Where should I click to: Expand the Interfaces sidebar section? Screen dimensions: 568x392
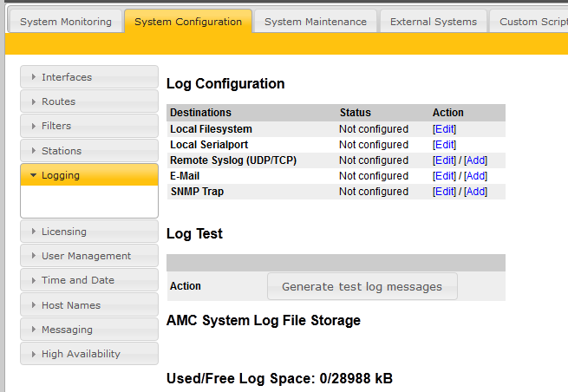pos(88,77)
